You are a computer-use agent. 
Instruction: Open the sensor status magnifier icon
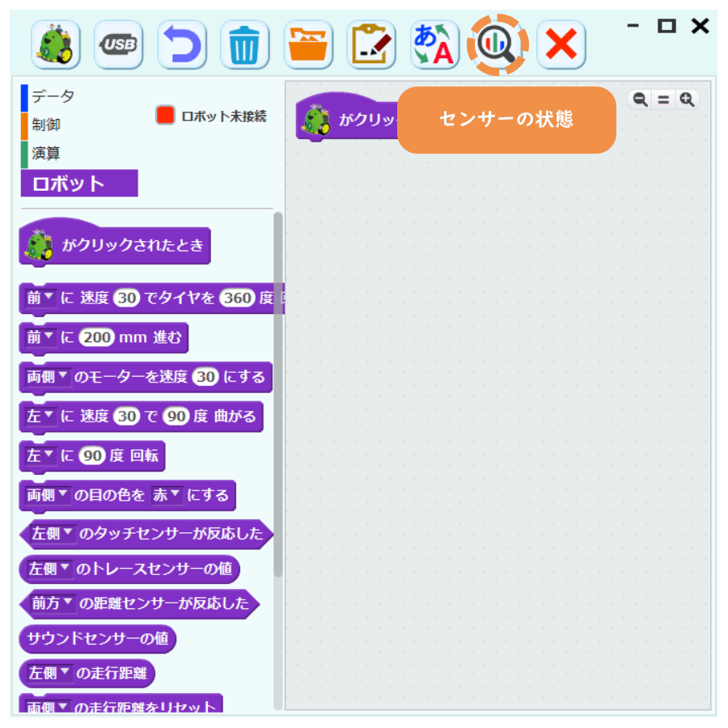tap(497, 44)
